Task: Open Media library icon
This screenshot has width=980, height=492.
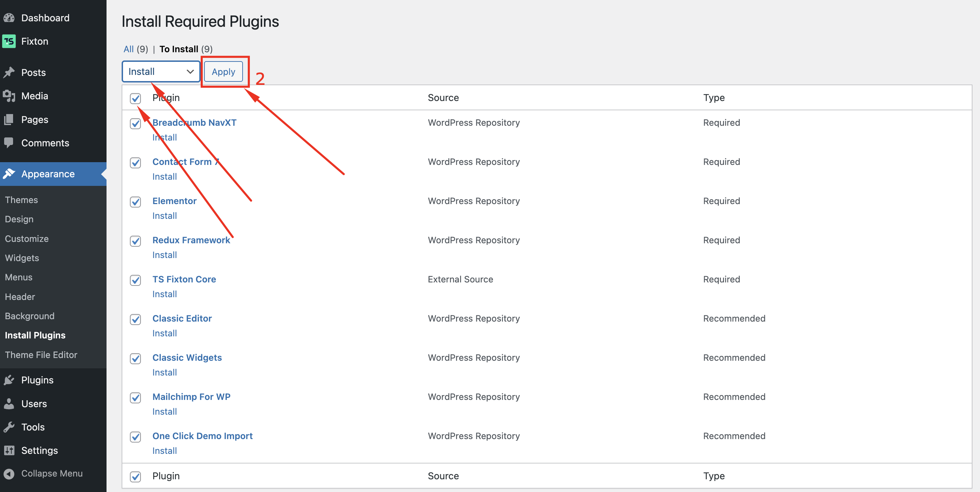Action: 9,96
